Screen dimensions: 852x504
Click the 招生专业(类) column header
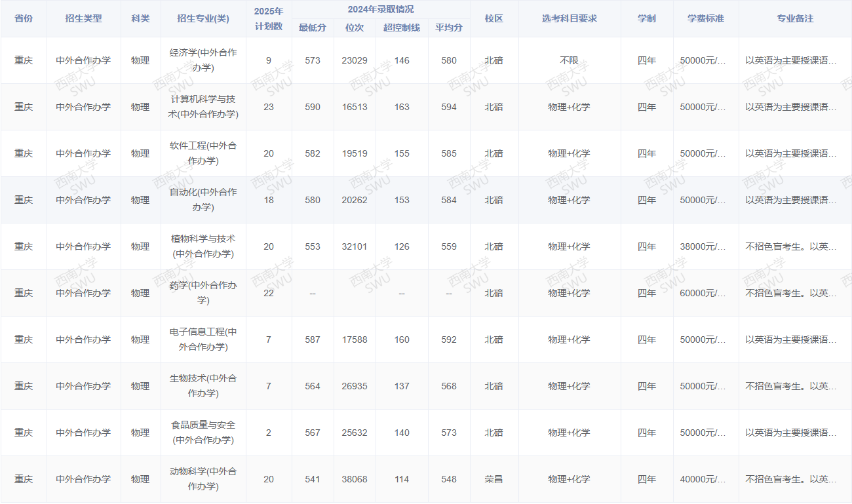[203, 18]
